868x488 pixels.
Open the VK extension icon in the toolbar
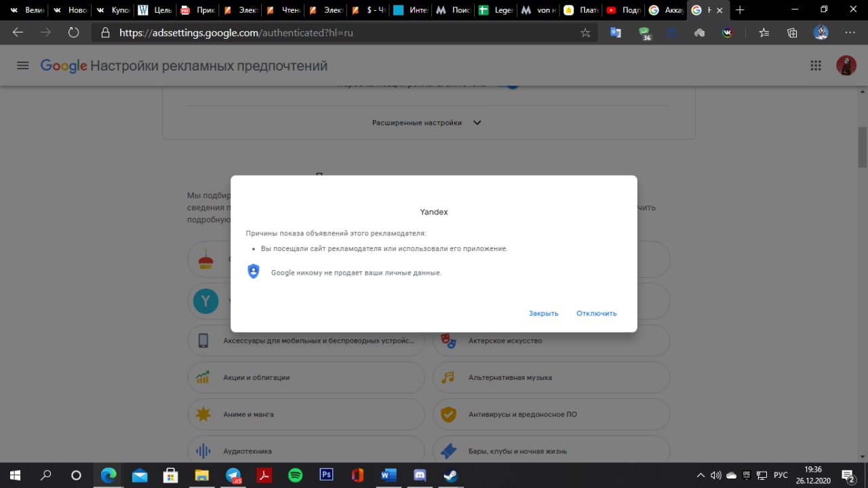tap(728, 33)
